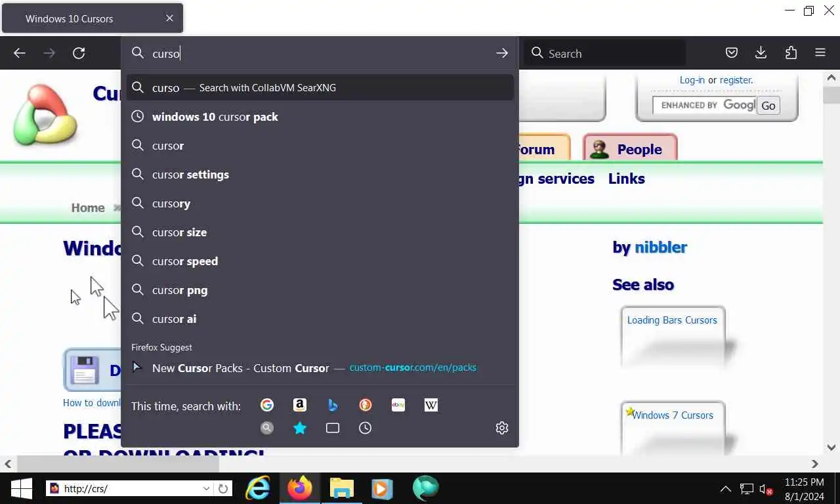
Task: Select the 'cursor' search suggestion
Action: click(x=320, y=146)
